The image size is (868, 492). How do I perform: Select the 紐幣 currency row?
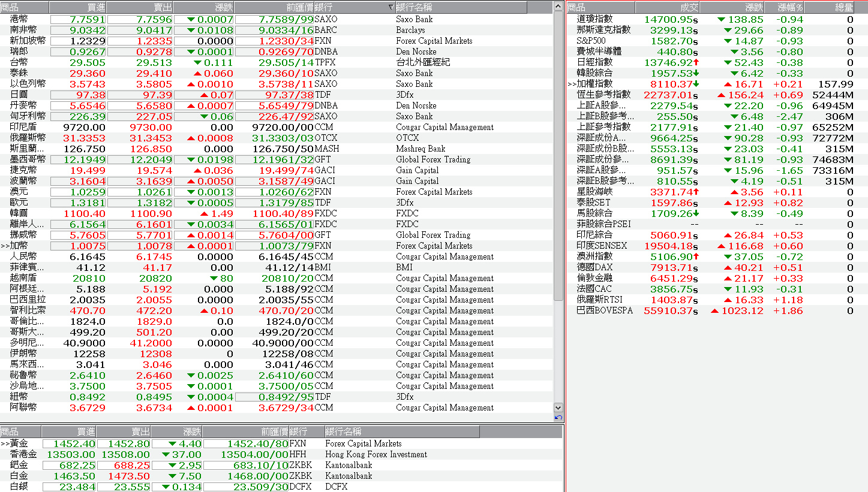click(x=276, y=397)
